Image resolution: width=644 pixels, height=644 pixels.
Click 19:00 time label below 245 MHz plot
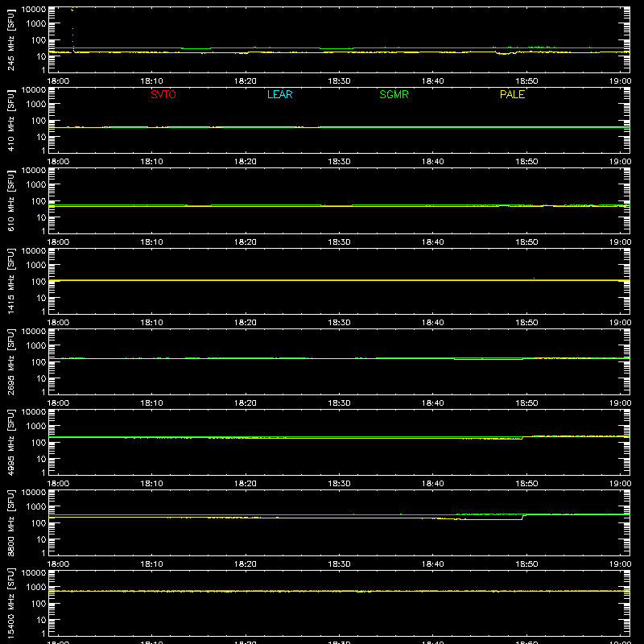point(620,81)
